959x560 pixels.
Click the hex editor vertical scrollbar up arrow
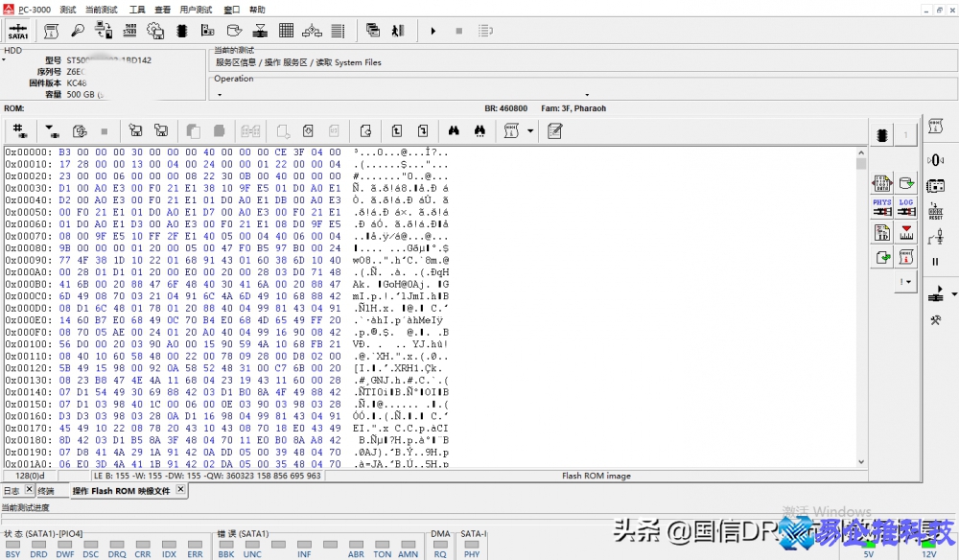[861, 152]
